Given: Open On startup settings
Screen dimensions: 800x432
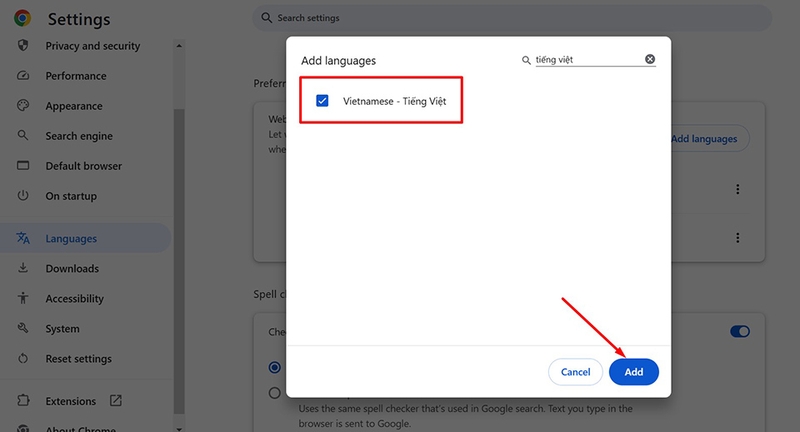Looking at the screenshot, I should pyautogui.click(x=71, y=196).
